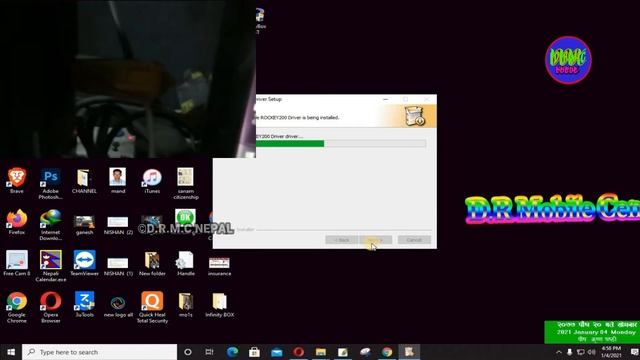Viewport: 640px width, 360px height.
Task: Open the volume control in system tray
Action: tap(591, 352)
